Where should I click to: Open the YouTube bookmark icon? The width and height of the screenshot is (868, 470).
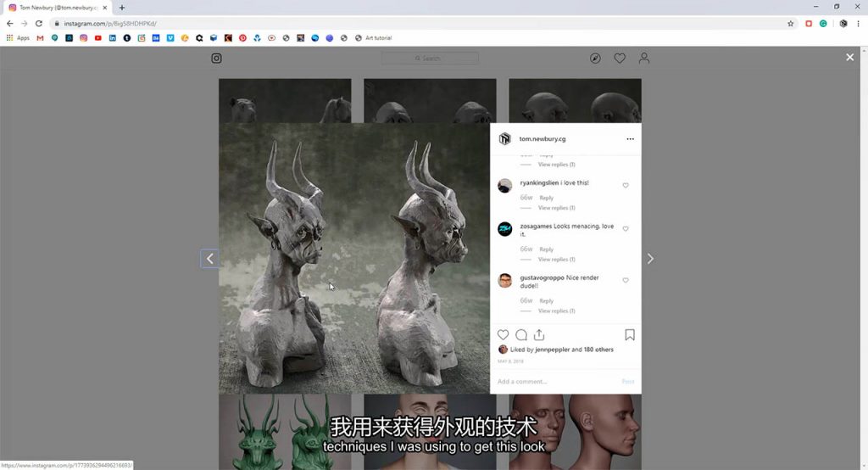[x=98, y=37]
